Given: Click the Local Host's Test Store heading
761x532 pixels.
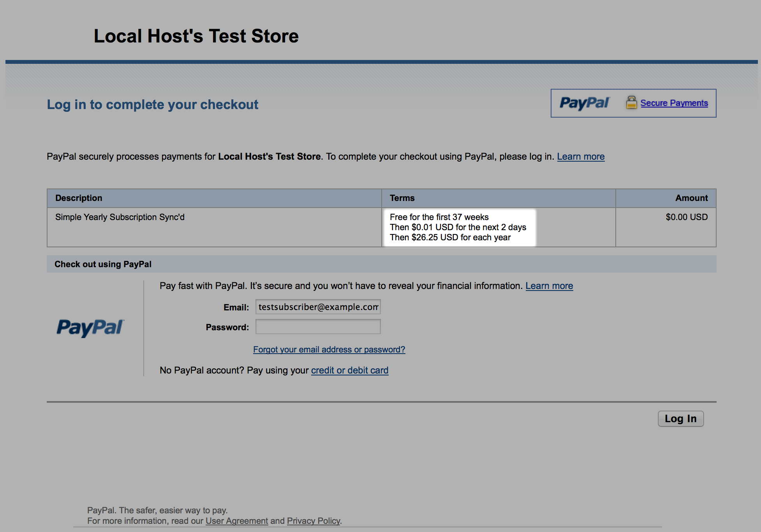Looking at the screenshot, I should click(x=196, y=36).
